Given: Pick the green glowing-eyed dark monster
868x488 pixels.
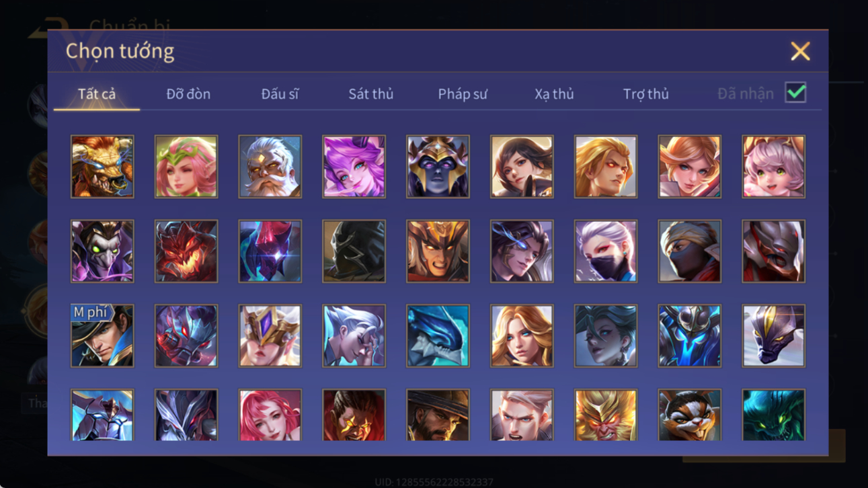Looking at the screenshot, I should [773, 415].
